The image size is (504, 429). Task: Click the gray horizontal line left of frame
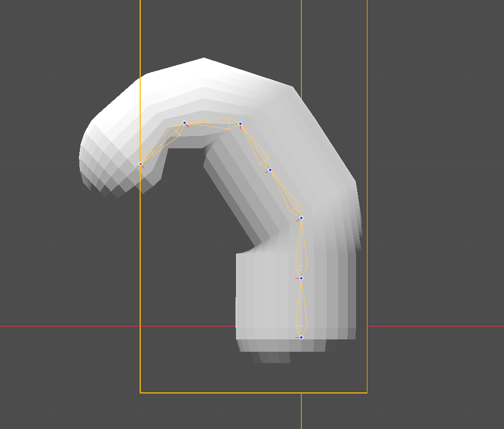[x=67, y=326]
